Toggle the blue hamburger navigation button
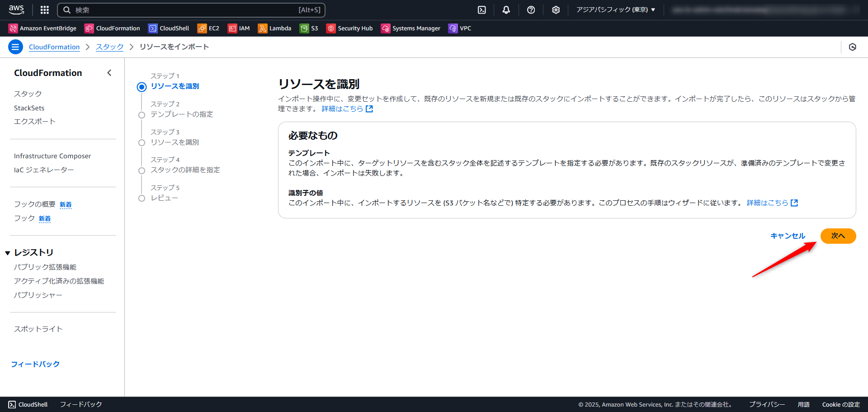Image resolution: width=868 pixels, height=412 pixels. pos(16,47)
